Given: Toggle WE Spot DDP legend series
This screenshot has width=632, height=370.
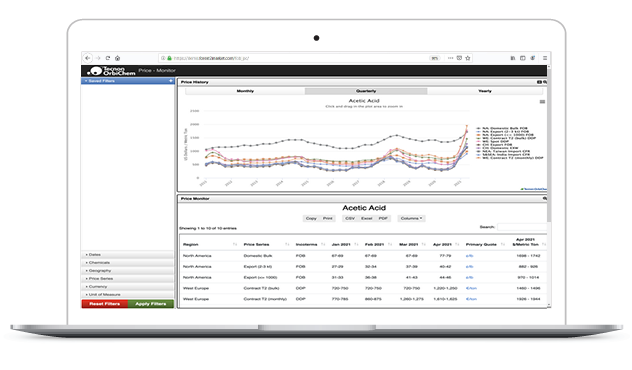Looking at the screenshot, I should (493, 141).
